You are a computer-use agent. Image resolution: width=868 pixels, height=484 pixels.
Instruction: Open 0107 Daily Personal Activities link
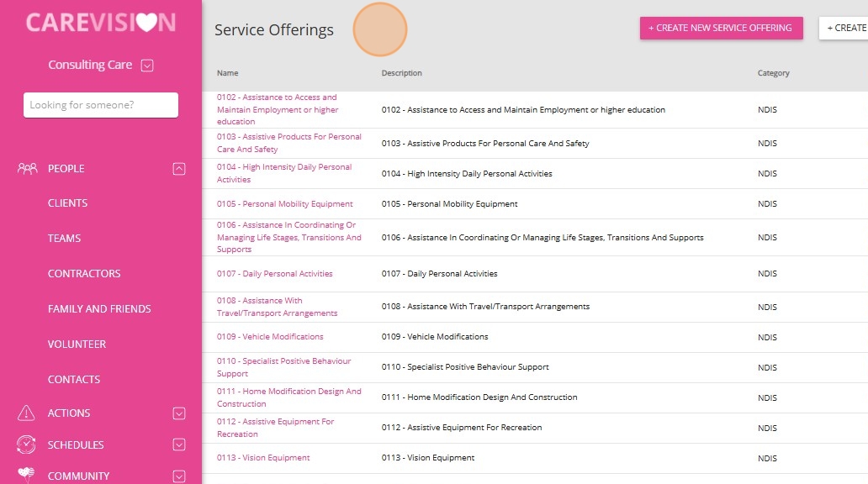274,274
